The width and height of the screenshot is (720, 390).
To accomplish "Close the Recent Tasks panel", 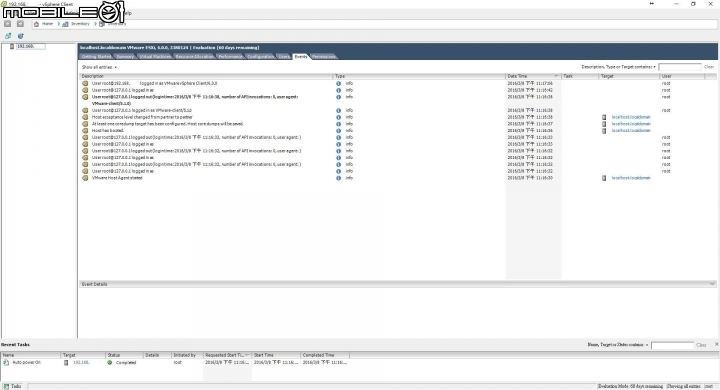I will tap(716, 344).
